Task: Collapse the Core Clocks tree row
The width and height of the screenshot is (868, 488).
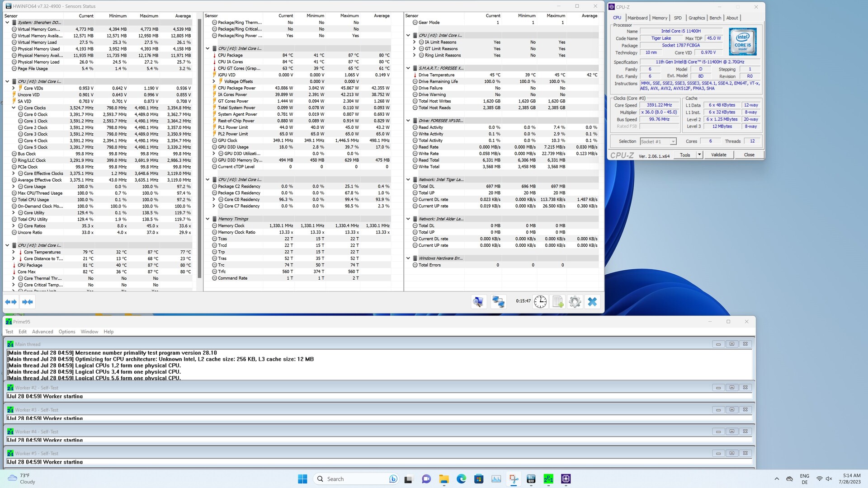Action: pyautogui.click(x=14, y=108)
